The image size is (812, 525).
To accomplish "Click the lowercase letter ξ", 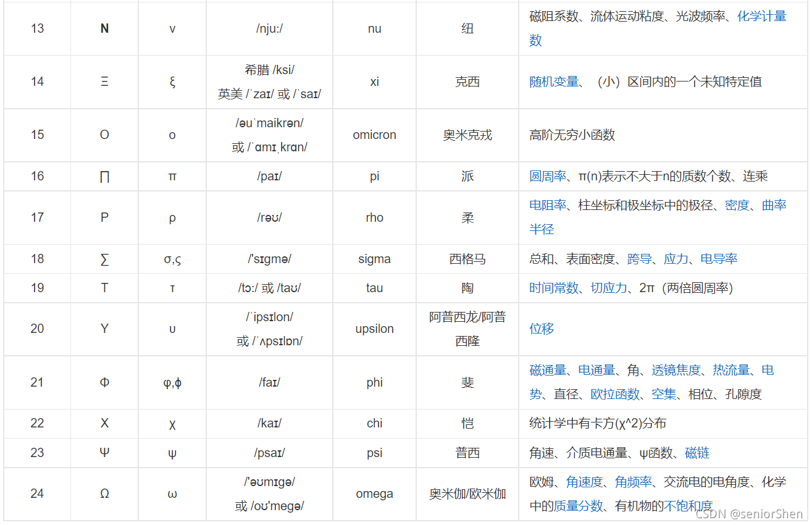I will (172, 82).
